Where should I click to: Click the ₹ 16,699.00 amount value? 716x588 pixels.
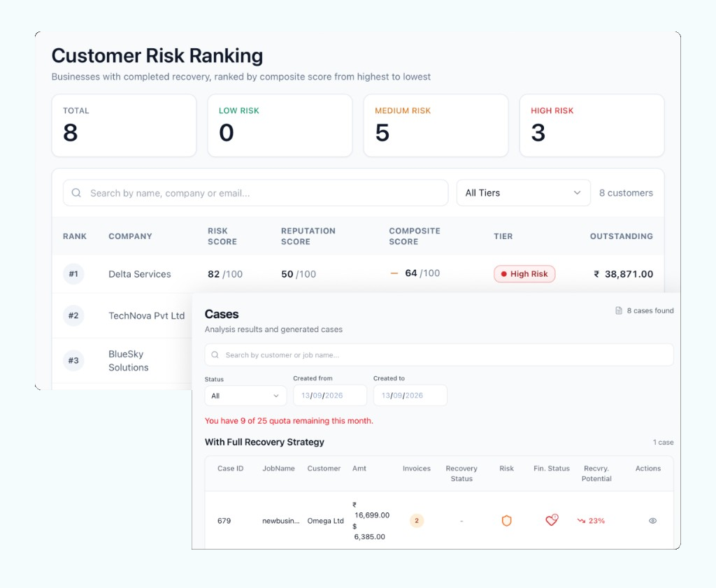(x=371, y=510)
